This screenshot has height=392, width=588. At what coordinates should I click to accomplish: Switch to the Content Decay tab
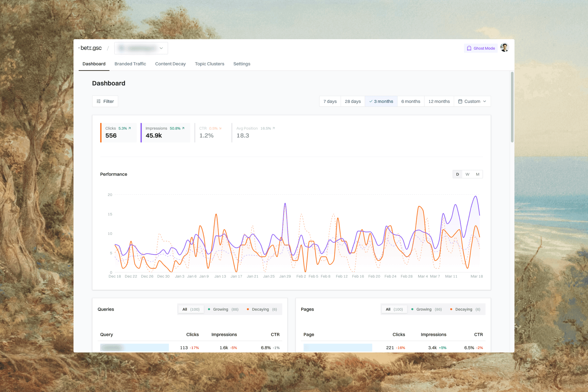(170, 64)
